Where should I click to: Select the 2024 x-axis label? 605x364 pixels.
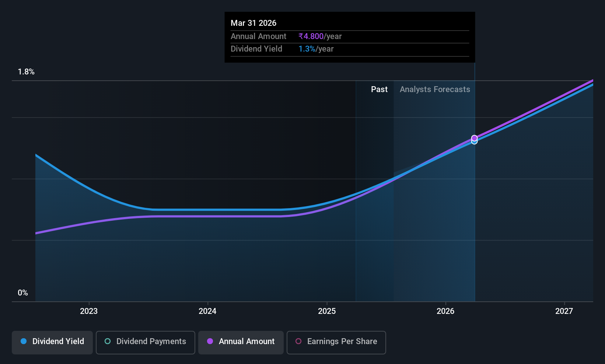click(x=207, y=311)
